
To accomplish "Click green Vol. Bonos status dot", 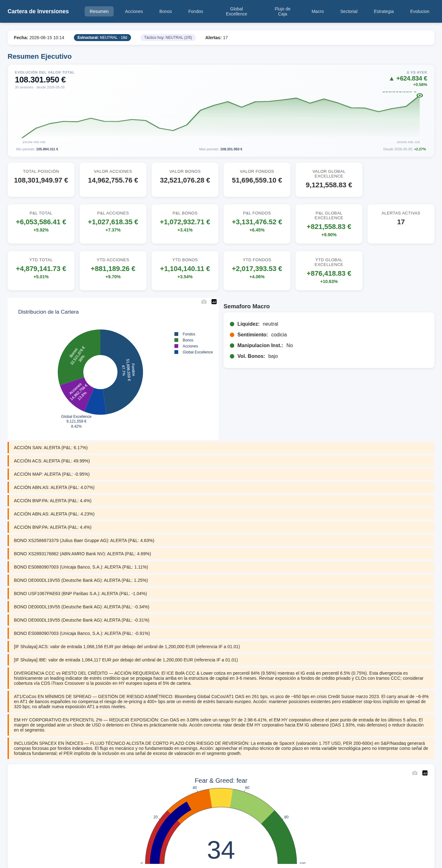I will click(x=232, y=356).
